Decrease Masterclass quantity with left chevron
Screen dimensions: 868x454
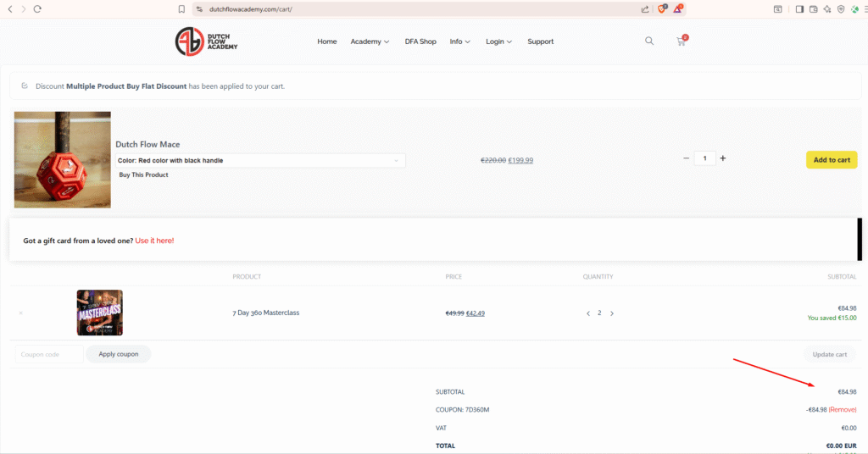(x=588, y=313)
